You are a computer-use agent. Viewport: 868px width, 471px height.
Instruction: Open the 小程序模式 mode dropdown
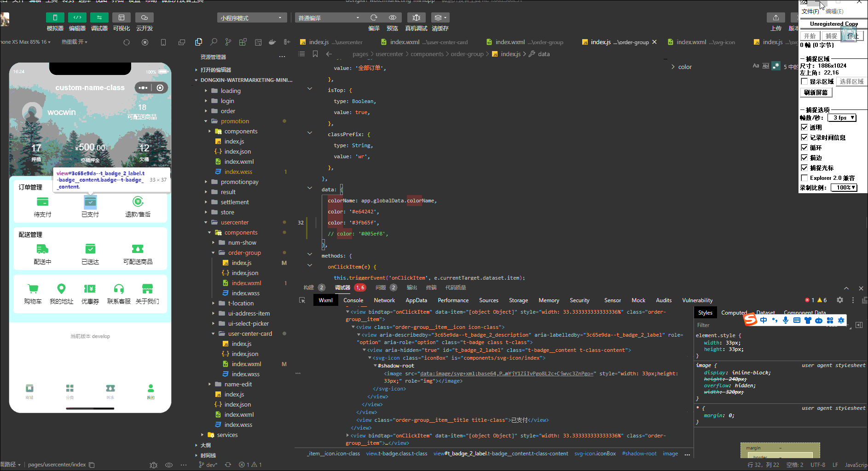point(251,18)
